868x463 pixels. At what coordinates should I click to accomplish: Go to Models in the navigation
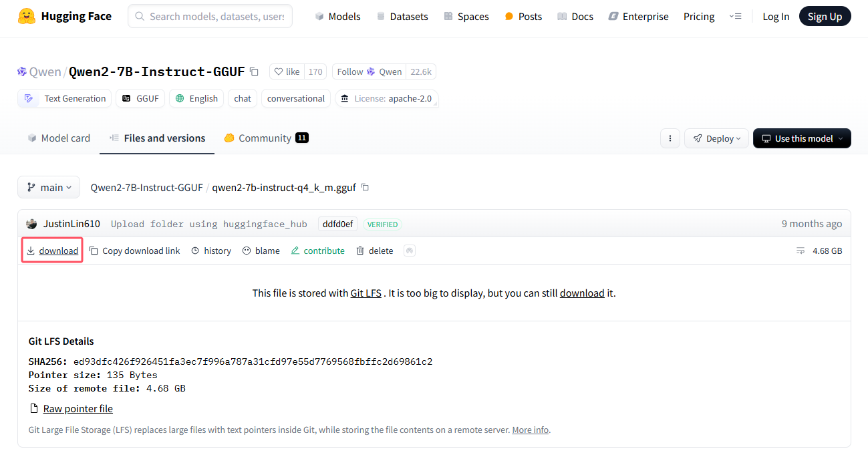point(337,16)
